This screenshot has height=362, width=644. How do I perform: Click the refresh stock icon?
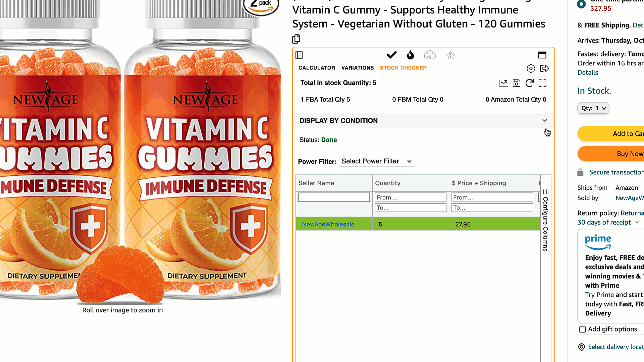(x=529, y=83)
